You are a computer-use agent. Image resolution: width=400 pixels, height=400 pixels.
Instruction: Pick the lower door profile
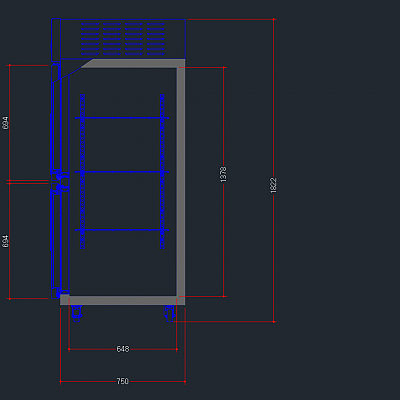pos(56,239)
